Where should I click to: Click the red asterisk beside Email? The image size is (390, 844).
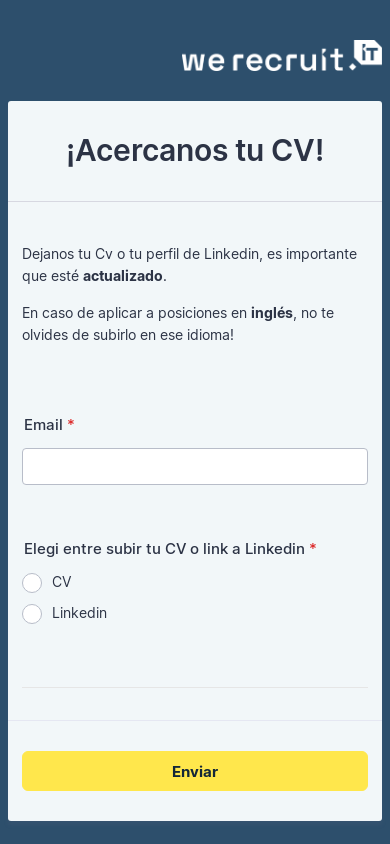coord(70,424)
